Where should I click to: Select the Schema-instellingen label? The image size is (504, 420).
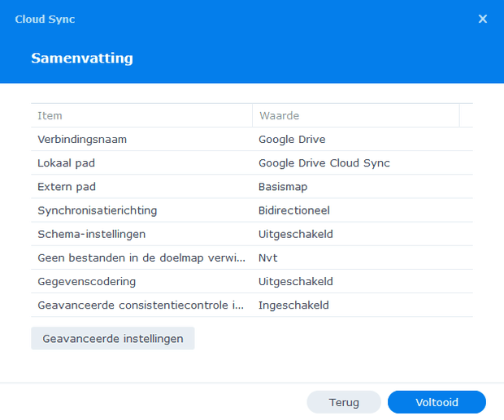(x=92, y=234)
